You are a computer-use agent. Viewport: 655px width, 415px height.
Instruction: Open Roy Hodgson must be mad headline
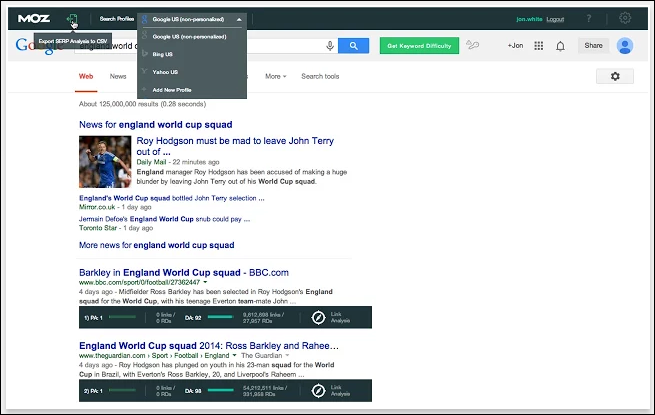(x=235, y=146)
